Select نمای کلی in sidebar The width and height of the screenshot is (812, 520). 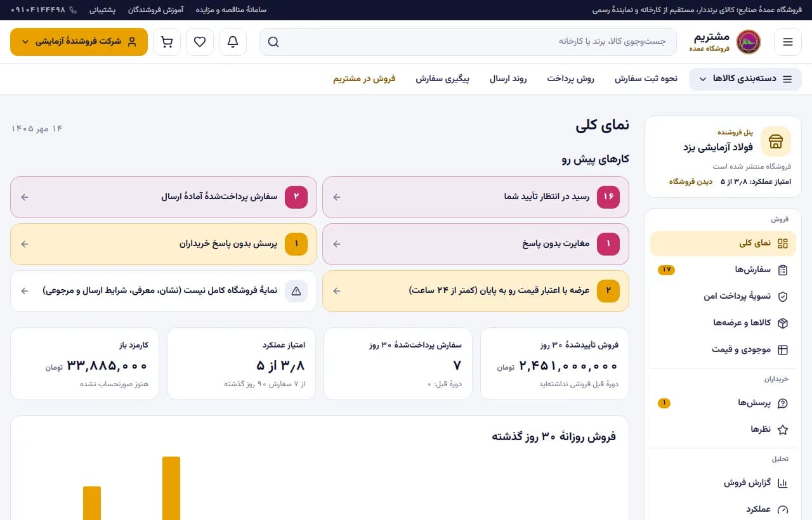tap(723, 244)
